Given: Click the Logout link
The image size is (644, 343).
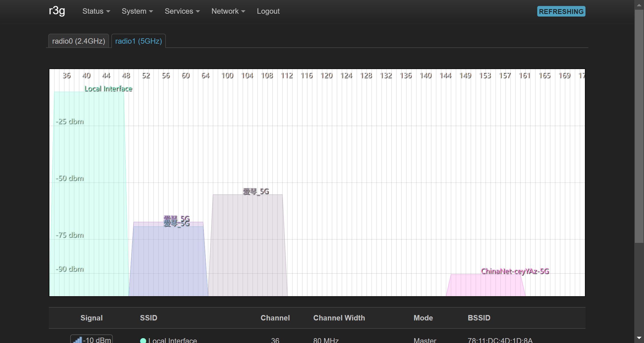Looking at the screenshot, I should (x=268, y=11).
